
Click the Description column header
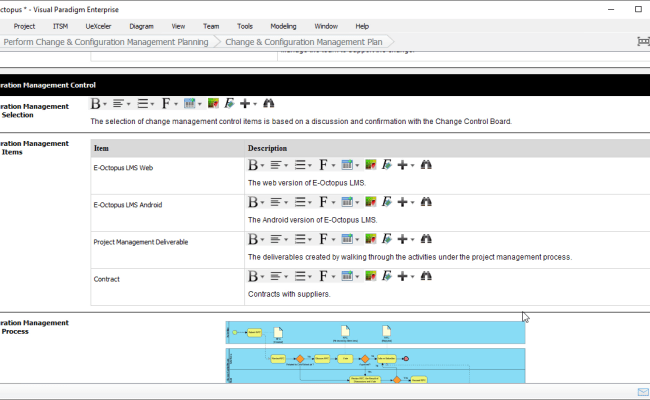click(x=447, y=148)
